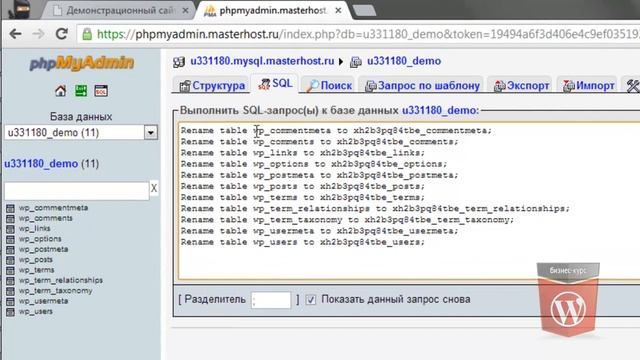Open the wp_term_relationships table
Viewport: 640px width, 360px height.
pos(61,280)
